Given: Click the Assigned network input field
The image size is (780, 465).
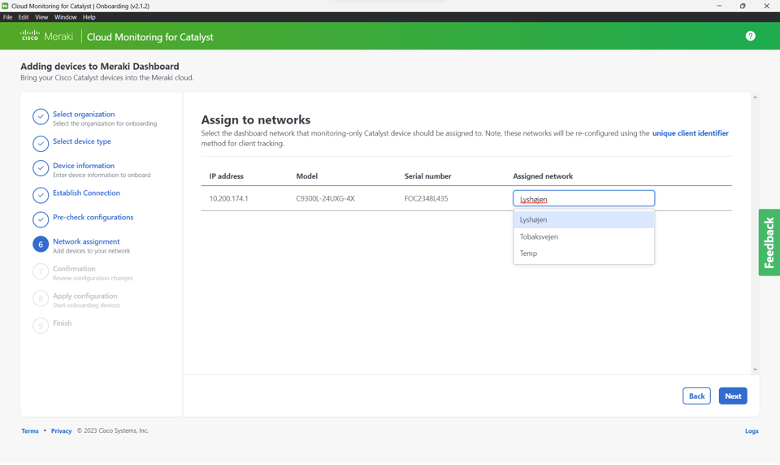Looking at the screenshot, I should pos(584,199).
